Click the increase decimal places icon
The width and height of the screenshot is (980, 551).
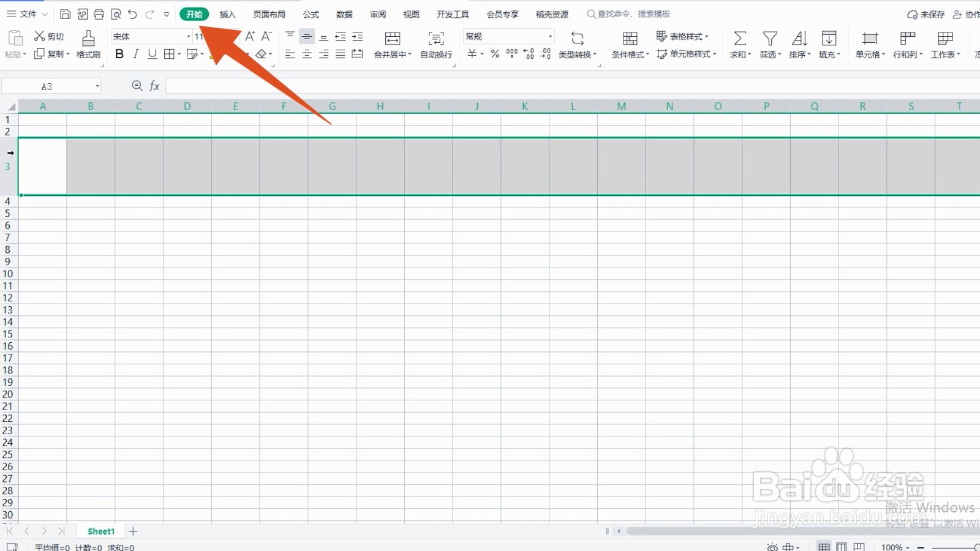pos(529,54)
